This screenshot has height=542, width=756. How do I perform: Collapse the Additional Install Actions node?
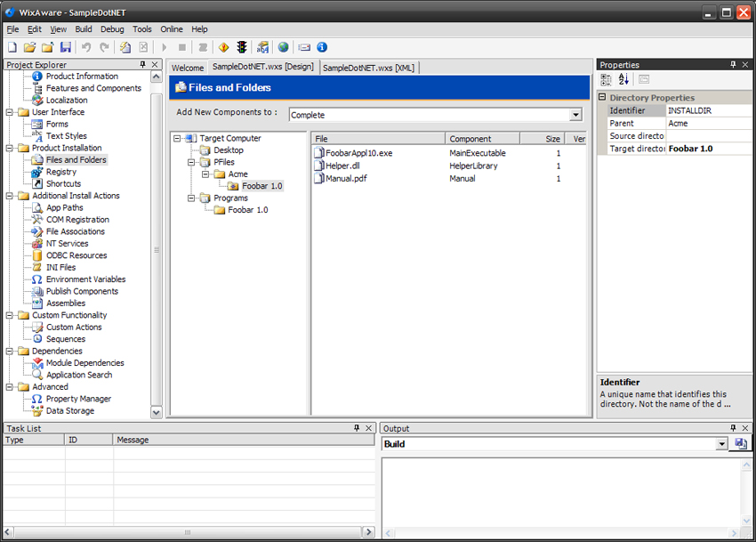9,196
